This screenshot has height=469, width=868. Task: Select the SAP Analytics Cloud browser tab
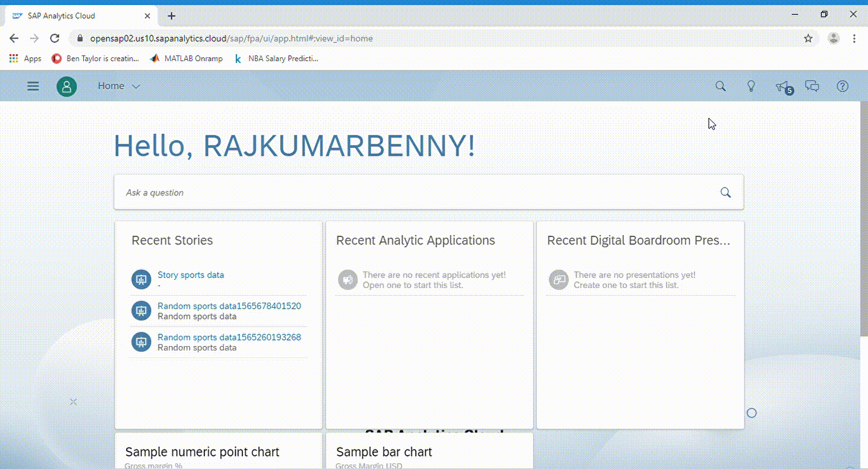pos(61,15)
